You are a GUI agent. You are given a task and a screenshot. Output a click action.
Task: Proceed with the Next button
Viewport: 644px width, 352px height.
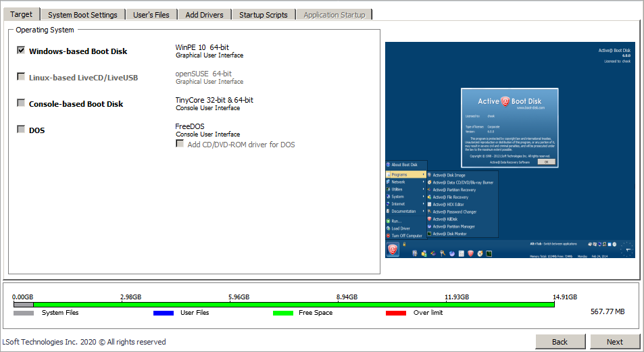[615, 342]
